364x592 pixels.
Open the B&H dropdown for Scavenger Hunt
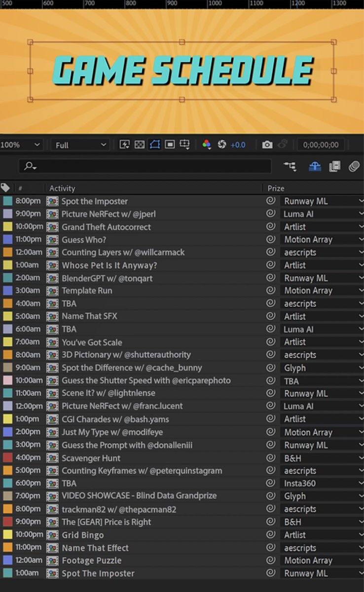pos(322,458)
